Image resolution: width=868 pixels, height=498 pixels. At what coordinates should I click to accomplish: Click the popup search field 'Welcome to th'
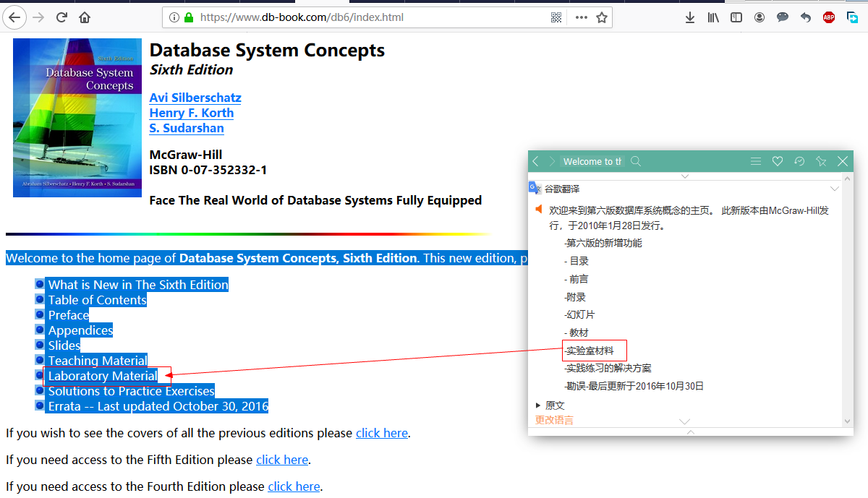click(592, 161)
